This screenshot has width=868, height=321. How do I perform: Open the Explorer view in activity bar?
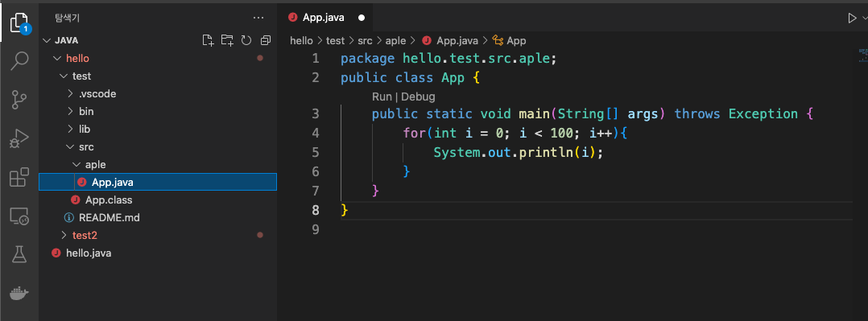tap(19, 23)
